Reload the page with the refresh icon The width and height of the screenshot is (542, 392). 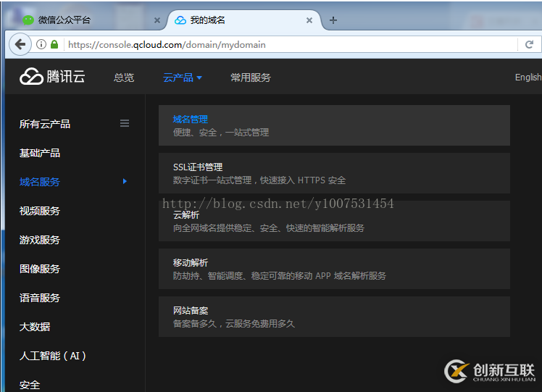point(529,44)
